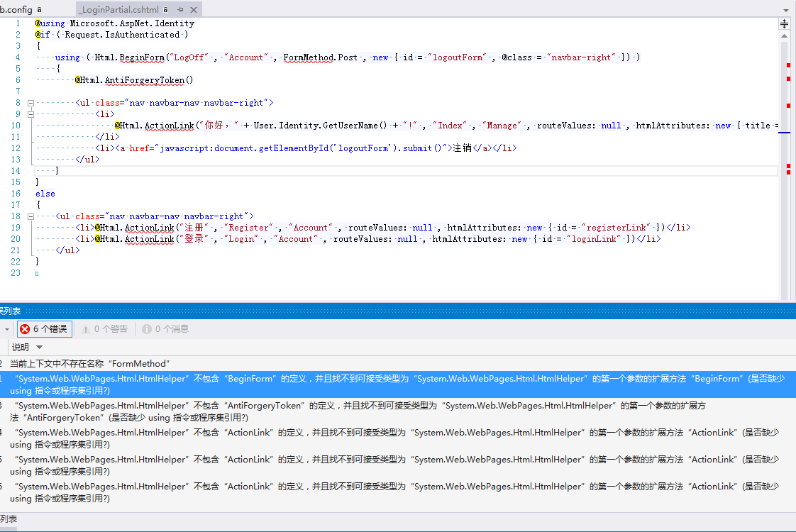Click Microsoft.AspNet.Identity on line 1
This screenshot has height=532, width=796.
pos(132,23)
